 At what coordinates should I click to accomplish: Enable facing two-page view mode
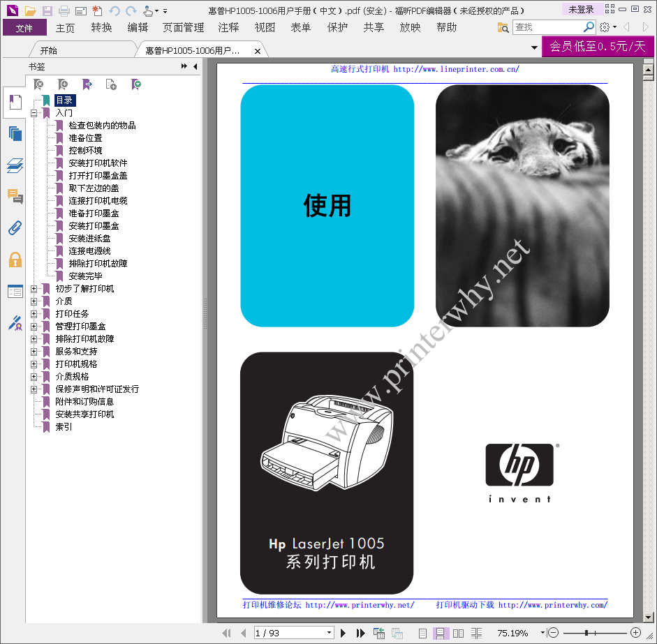pyautogui.click(x=459, y=633)
